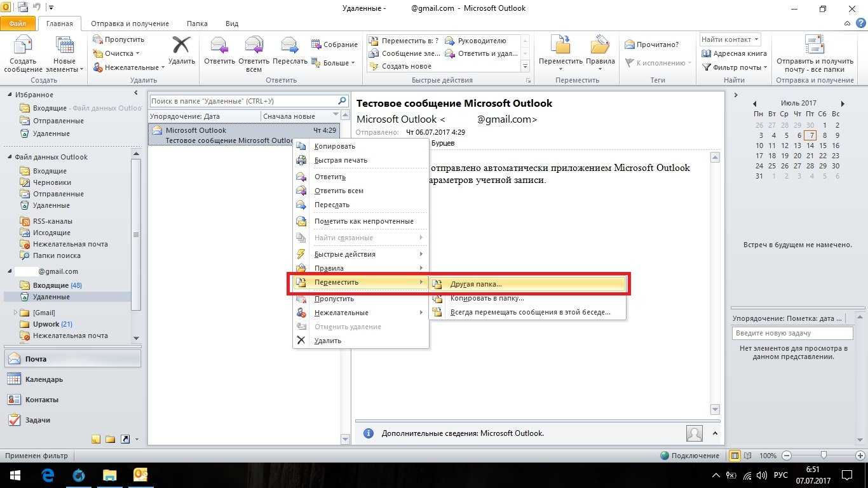Switch to Folder (Папка) tab
The image size is (868, 488).
point(197,24)
